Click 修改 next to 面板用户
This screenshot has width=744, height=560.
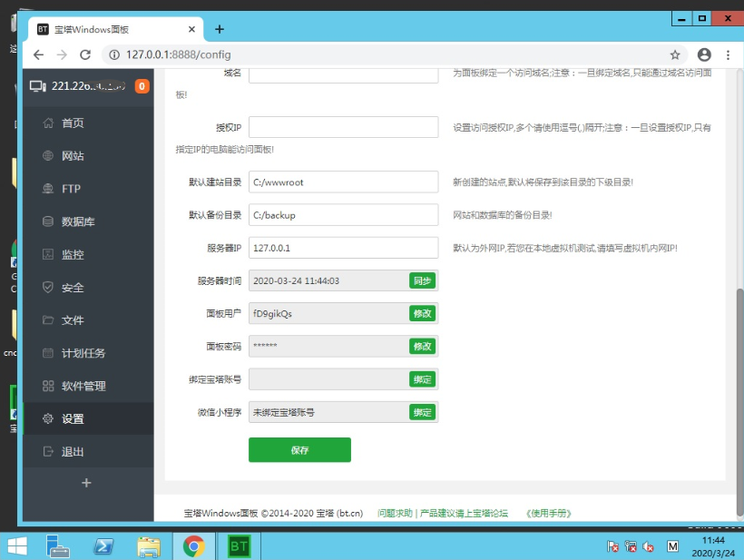pyautogui.click(x=422, y=313)
